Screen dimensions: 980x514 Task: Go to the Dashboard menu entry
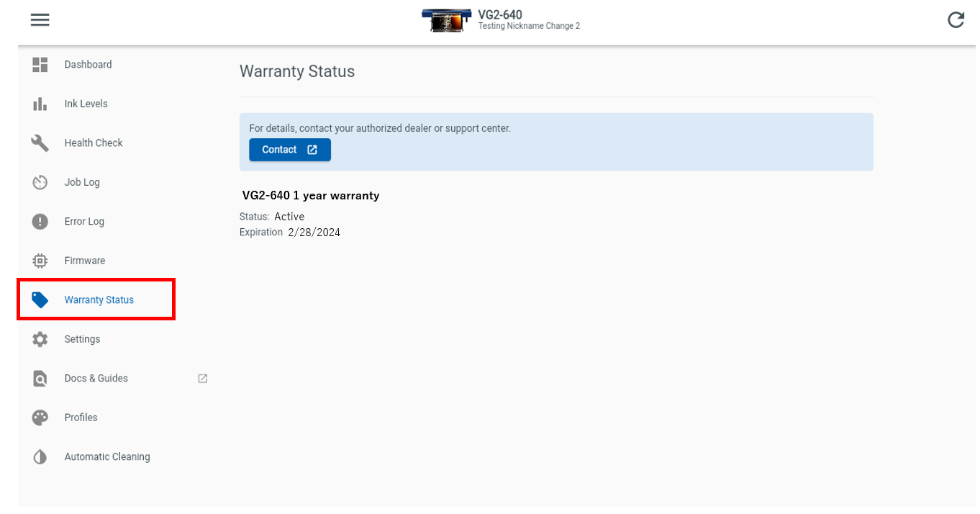88,64
